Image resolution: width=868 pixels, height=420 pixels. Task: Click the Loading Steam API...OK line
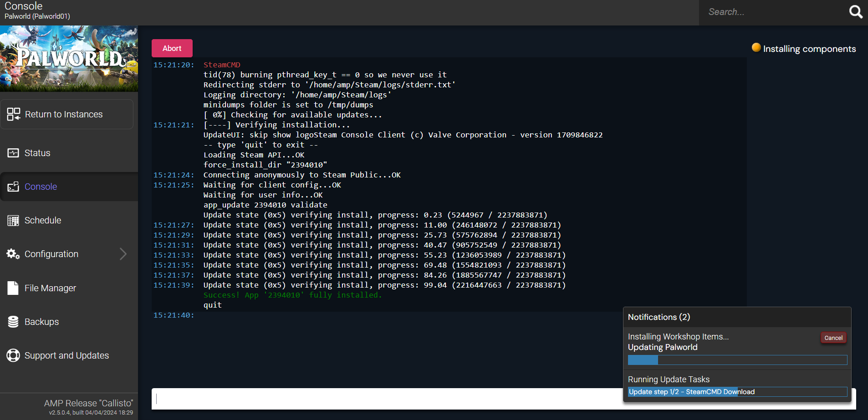[x=254, y=155]
